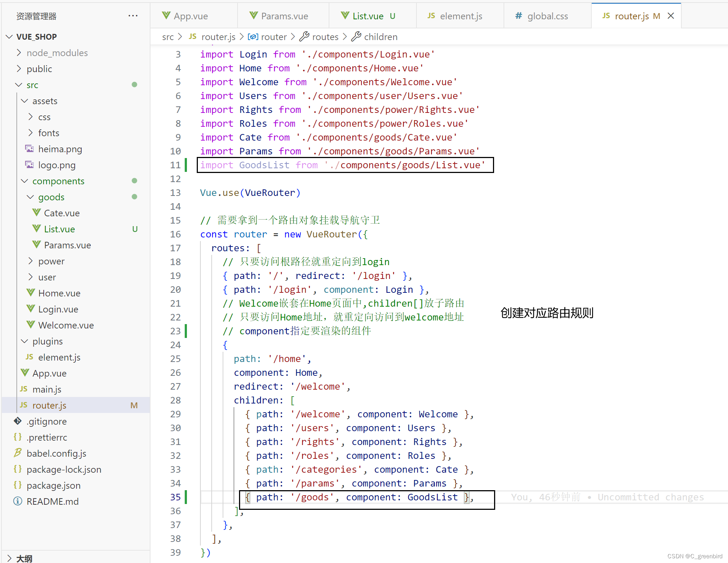
Task: Select the children breadcrumb segment
Action: pyautogui.click(x=381, y=37)
